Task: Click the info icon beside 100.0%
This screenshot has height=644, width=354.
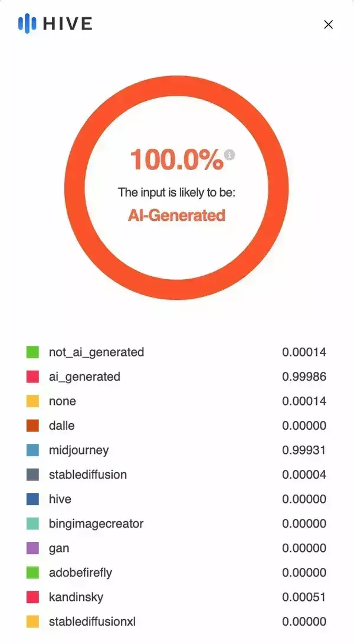Action: point(230,155)
